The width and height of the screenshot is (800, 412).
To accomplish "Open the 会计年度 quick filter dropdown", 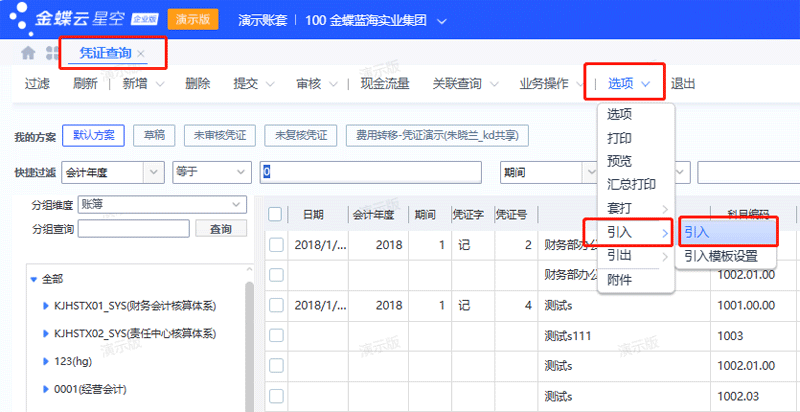I will click(154, 172).
